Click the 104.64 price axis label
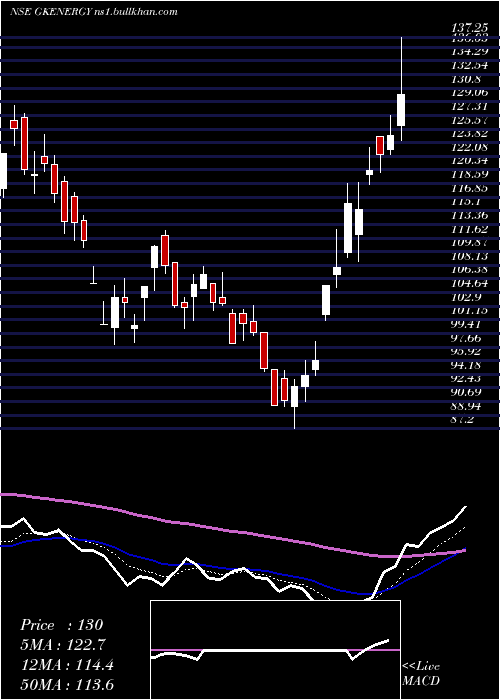 (470, 283)
